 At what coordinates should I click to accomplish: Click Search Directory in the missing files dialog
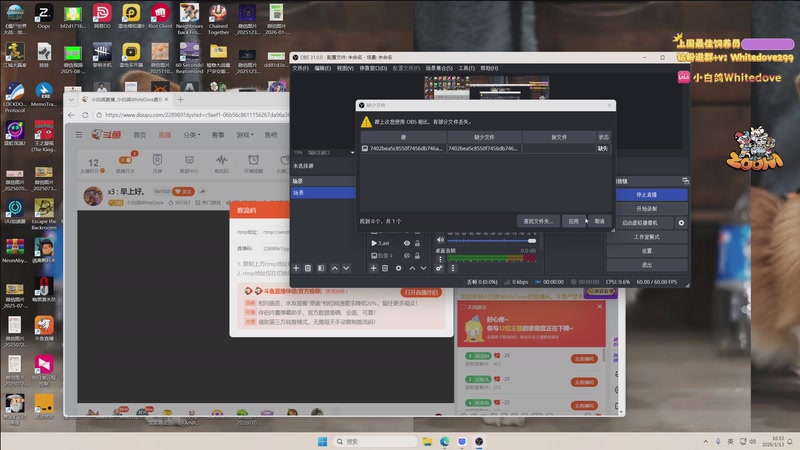[538, 221]
